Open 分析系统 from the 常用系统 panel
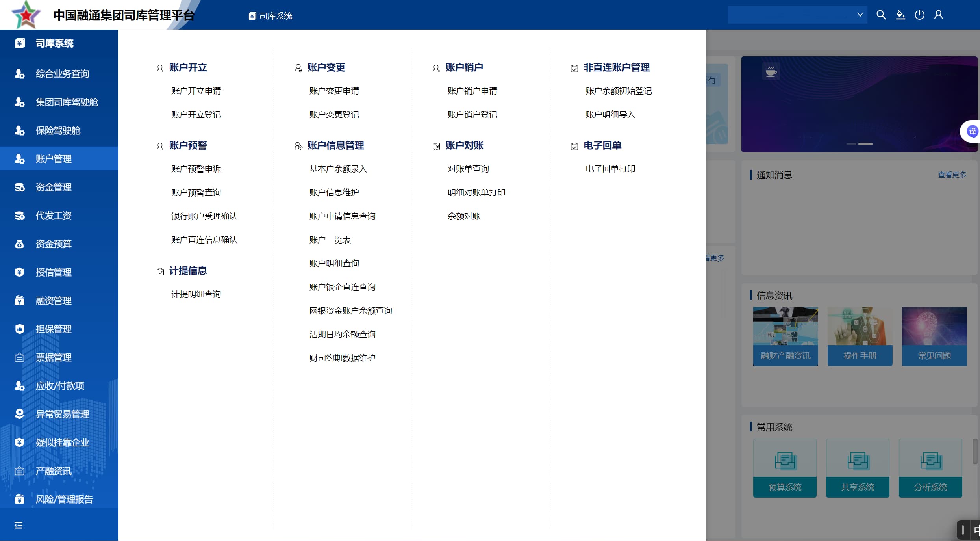 [x=930, y=468]
